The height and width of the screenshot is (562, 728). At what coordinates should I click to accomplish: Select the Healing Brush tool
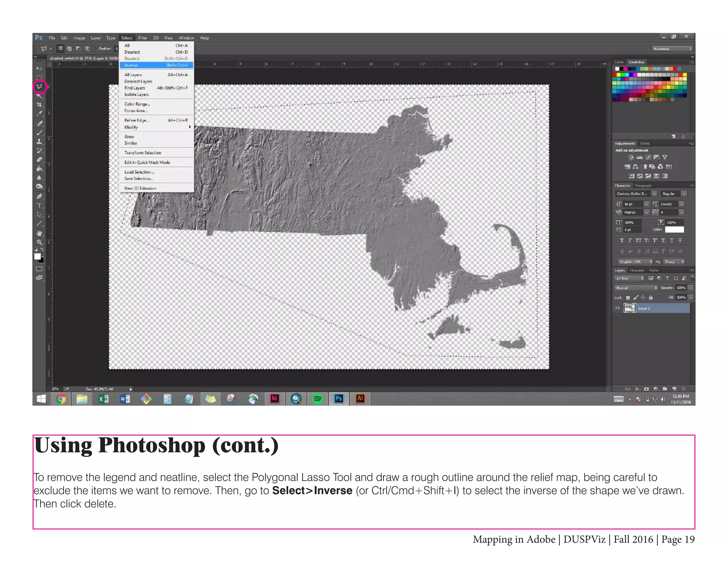click(x=39, y=123)
